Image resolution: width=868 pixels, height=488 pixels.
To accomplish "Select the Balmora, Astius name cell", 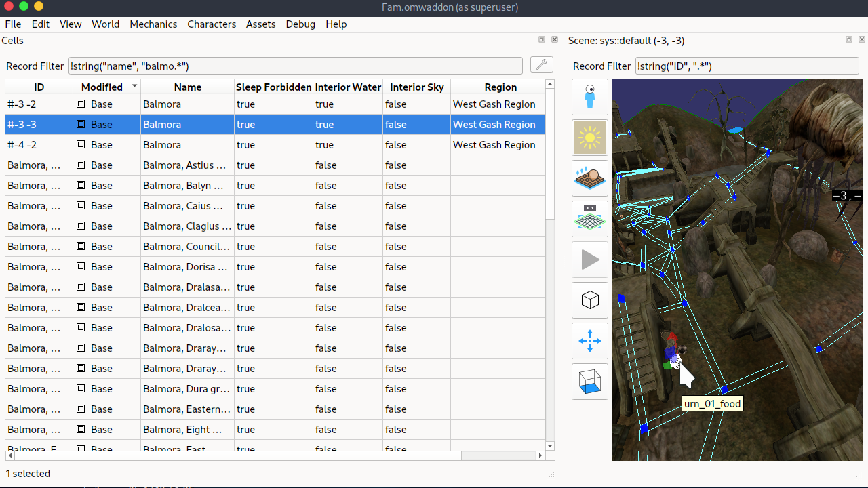I will click(x=188, y=165).
